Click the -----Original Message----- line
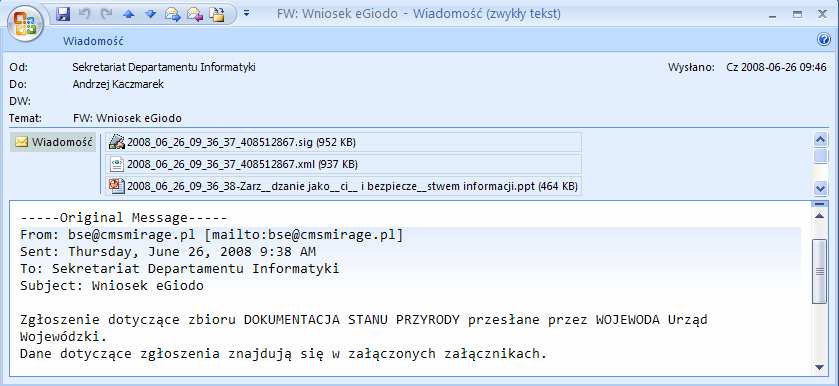Image resolution: width=839 pixels, height=386 pixels. 124,218
